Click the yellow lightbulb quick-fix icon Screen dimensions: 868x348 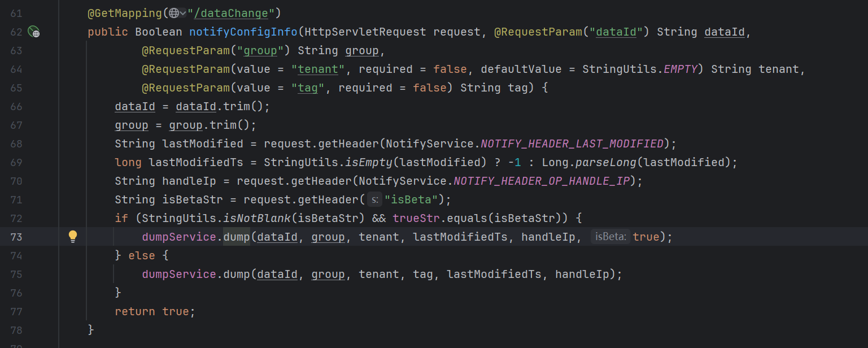coord(72,237)
